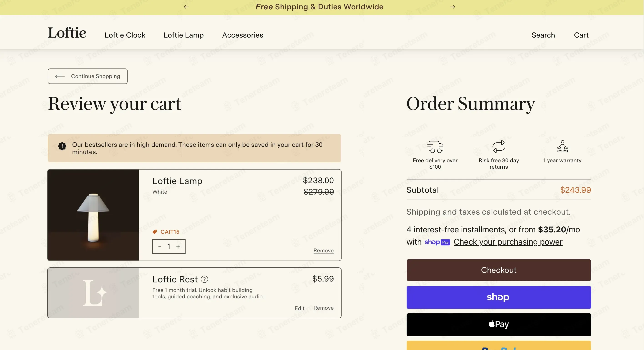Open Check your purchasing power link

point(508,242)
